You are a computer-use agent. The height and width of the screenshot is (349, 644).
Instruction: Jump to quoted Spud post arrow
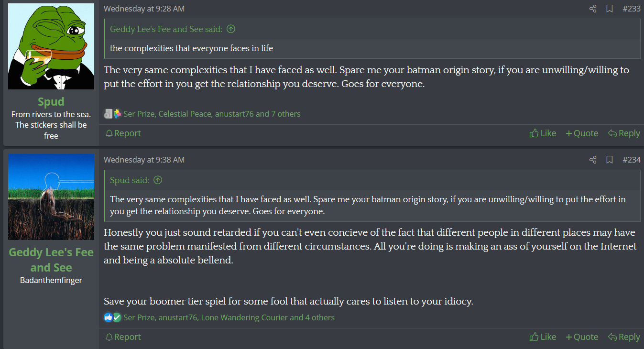tap(158, 180)
